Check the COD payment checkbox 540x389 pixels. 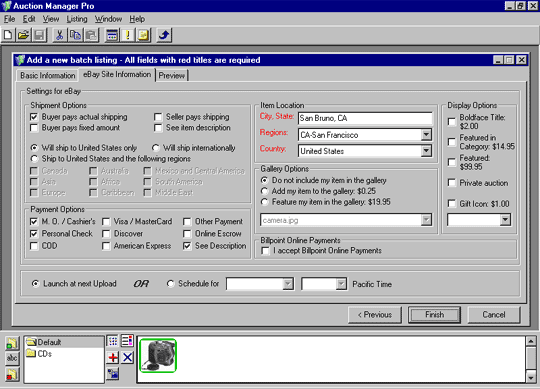[34, 246]
